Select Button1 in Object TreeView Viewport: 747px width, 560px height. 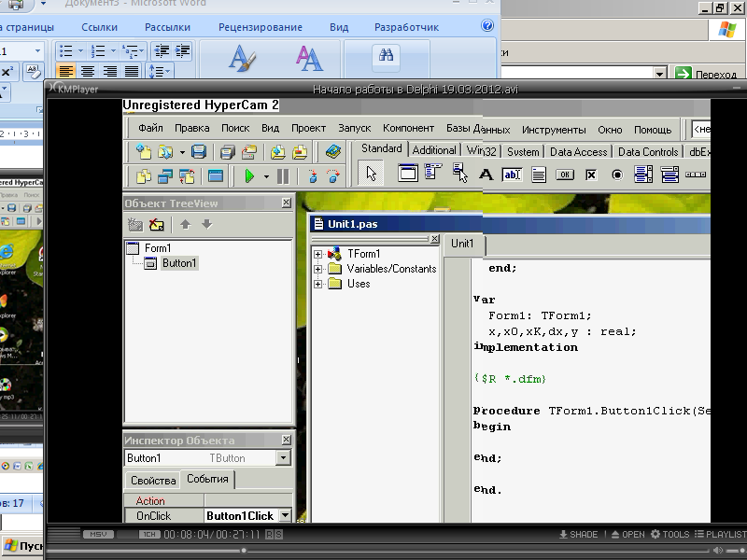[179, 263]
